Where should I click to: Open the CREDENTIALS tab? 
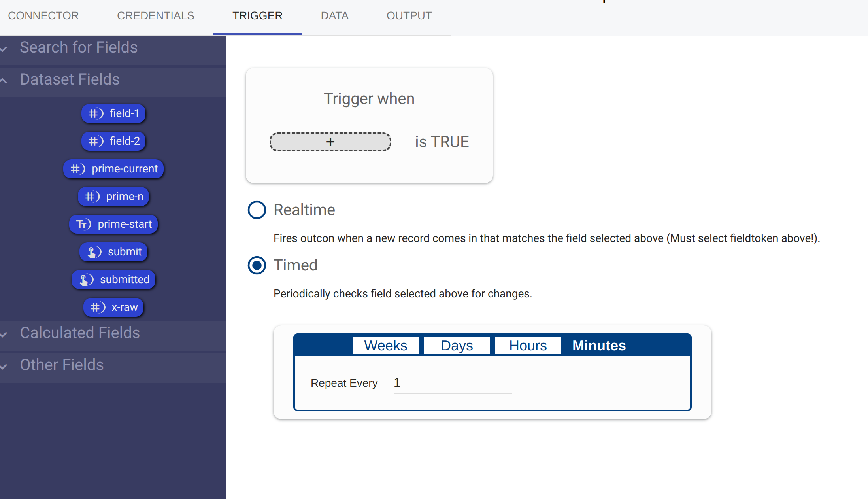click(x=156, y=16)
